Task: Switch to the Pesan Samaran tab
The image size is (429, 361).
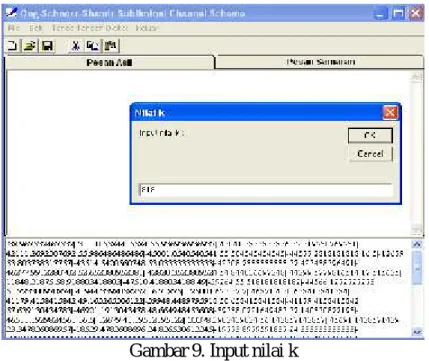Action: pyautogui.click(x=320, y=62)
